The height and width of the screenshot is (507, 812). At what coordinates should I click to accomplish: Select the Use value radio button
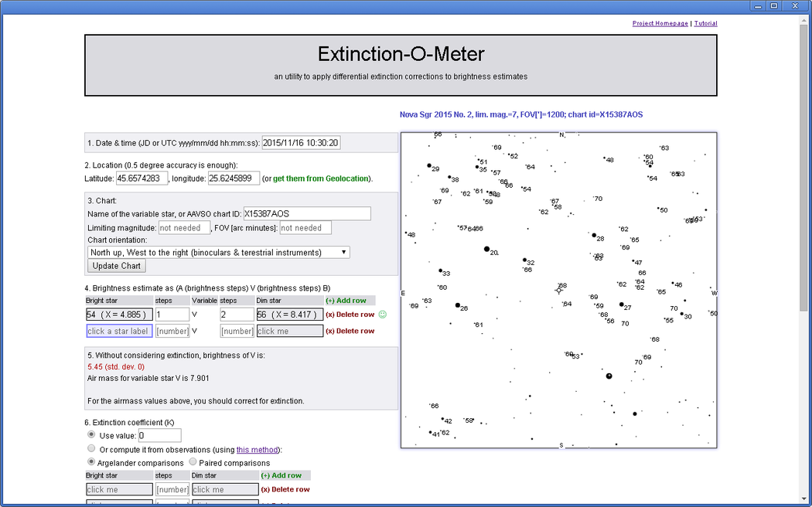tap(91, 435)
